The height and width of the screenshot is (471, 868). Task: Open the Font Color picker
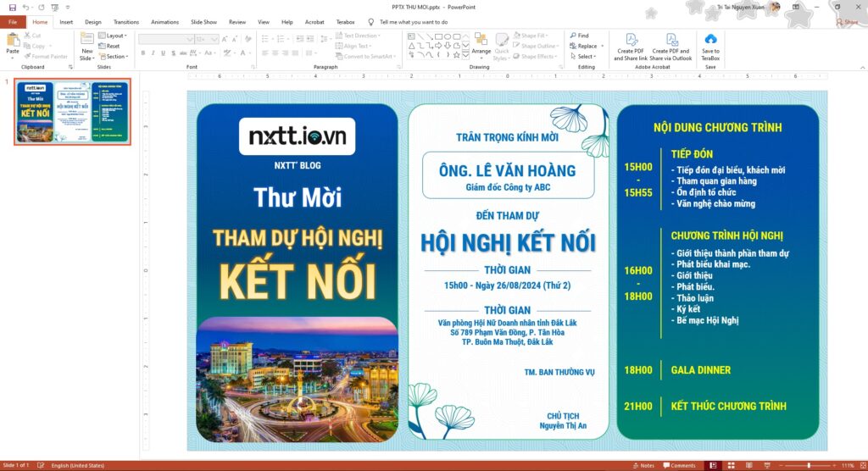point(243,53)
